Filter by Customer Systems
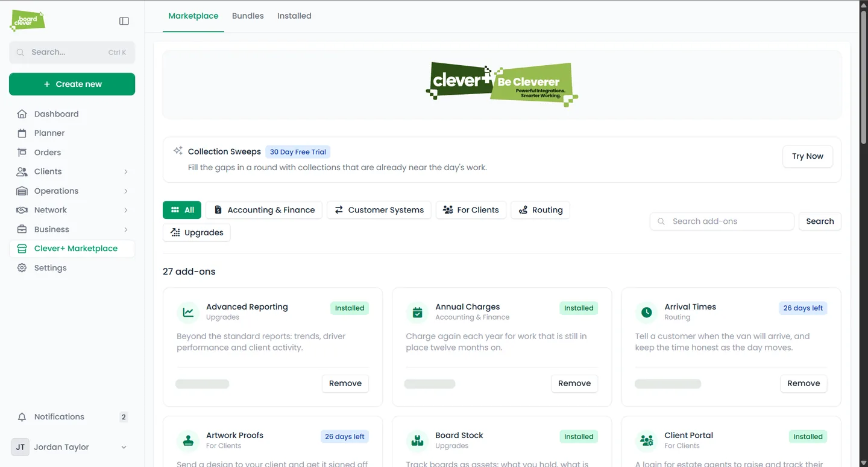The image size is (868, 467). (379, 210)
